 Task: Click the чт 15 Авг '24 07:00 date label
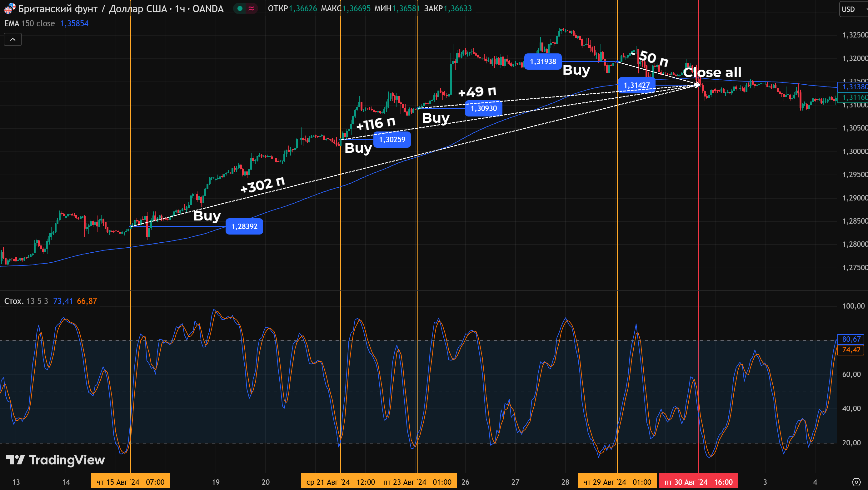click(130, 482)
